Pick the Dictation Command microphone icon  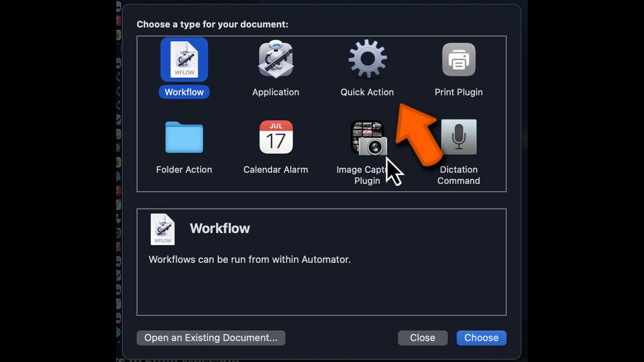(x=459, y=137)
